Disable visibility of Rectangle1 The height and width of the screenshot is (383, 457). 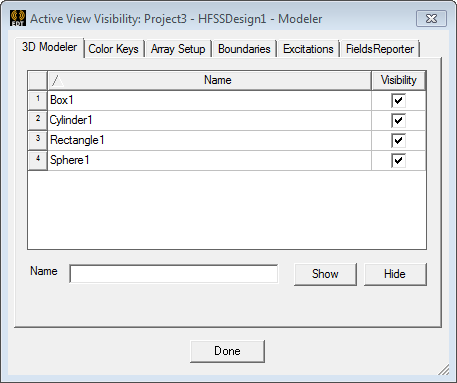(x=398, y=141)
